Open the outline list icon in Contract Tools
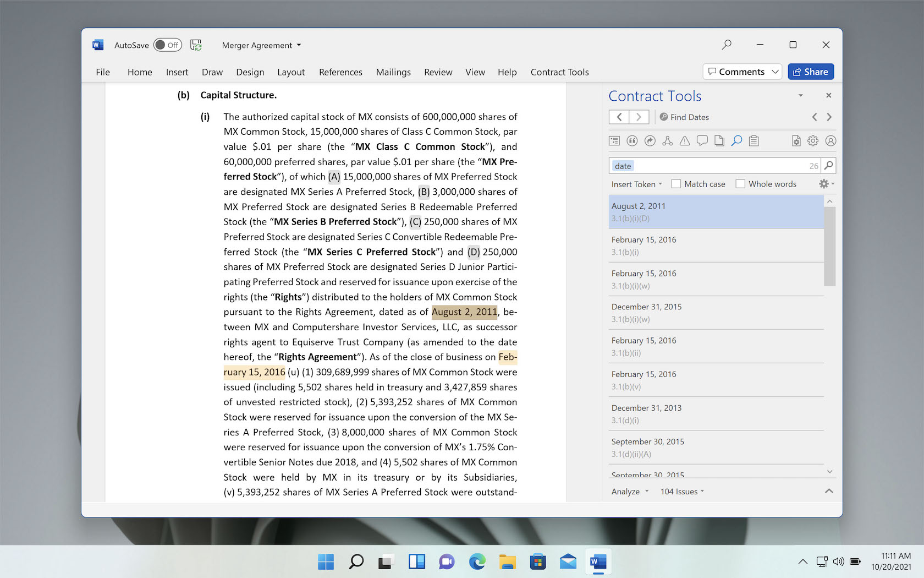This screenshot has width=924, height=578. tap(614, 141)
